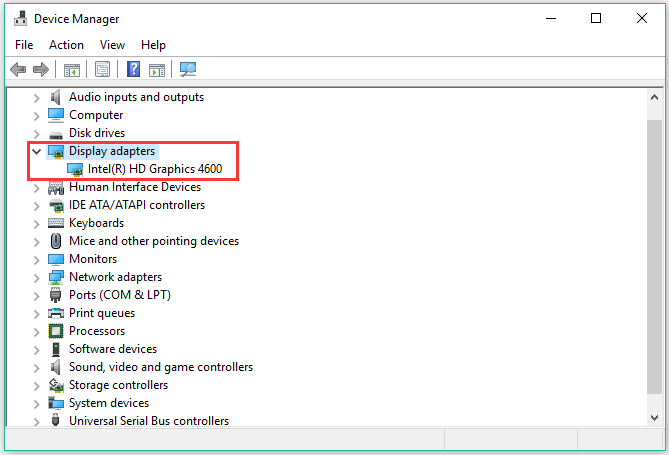
Task: Click the Device Manager title bar icon
Action: (x=20, y=19)
